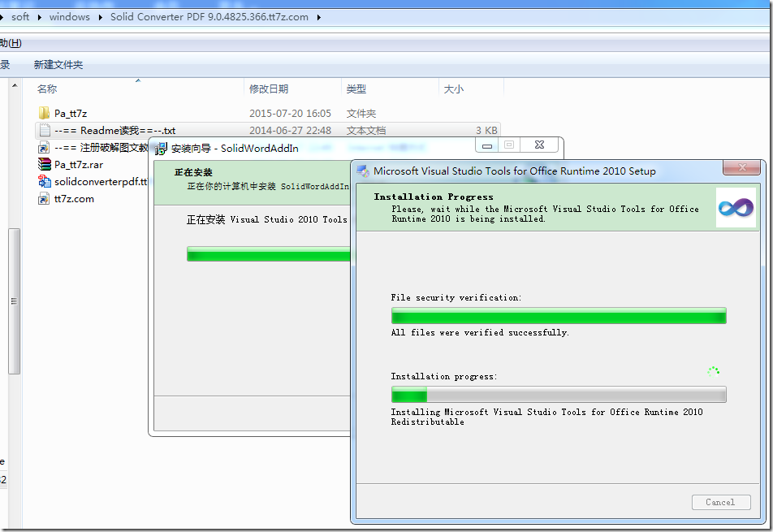Expand the arrow after the 'windows' breadcrumb
The height and width of the screenshot is (532, 773).
click(101, 17)
